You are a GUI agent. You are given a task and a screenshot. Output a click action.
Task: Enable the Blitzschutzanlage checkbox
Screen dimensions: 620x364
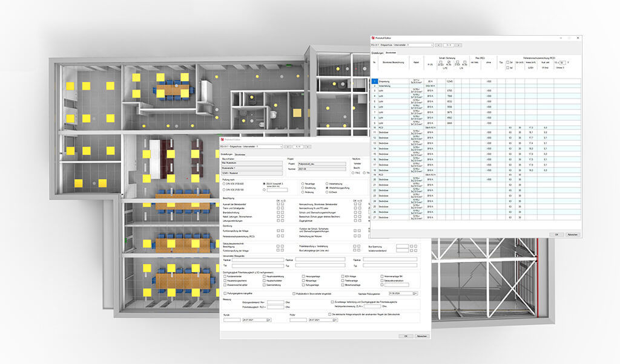click(342, 285)
